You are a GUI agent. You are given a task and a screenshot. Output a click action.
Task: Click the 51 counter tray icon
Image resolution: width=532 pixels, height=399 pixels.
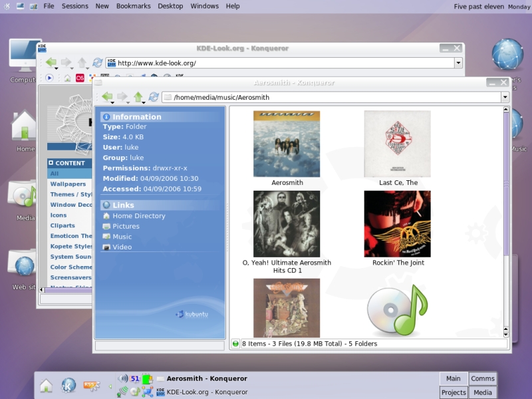click(135, 378)
